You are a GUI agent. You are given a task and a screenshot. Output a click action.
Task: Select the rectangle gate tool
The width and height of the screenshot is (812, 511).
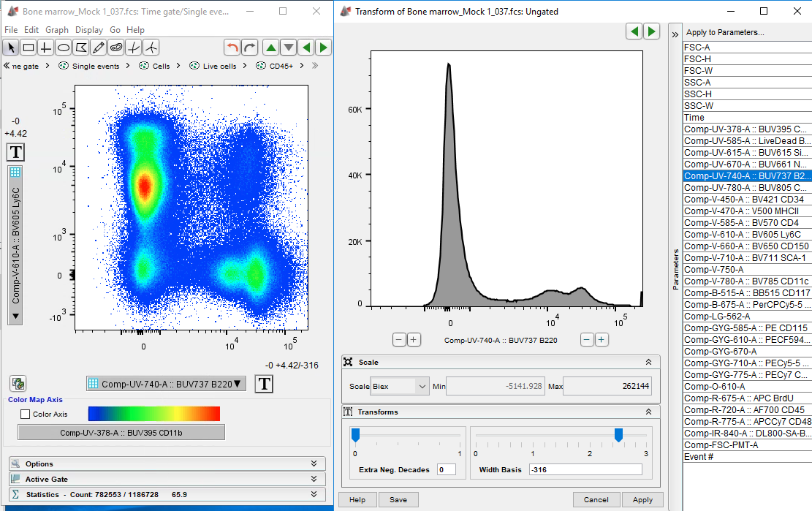29,48
